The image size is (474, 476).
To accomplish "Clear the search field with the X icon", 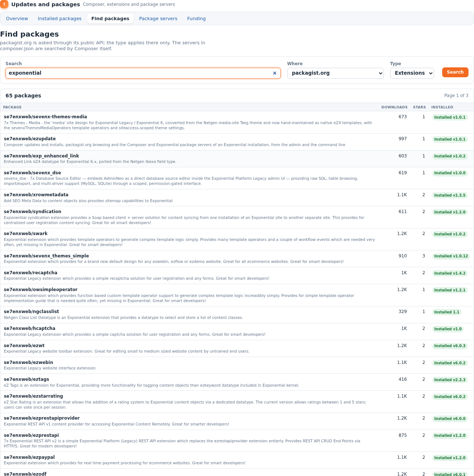I will pyautogui.click(x=275, y=73).
